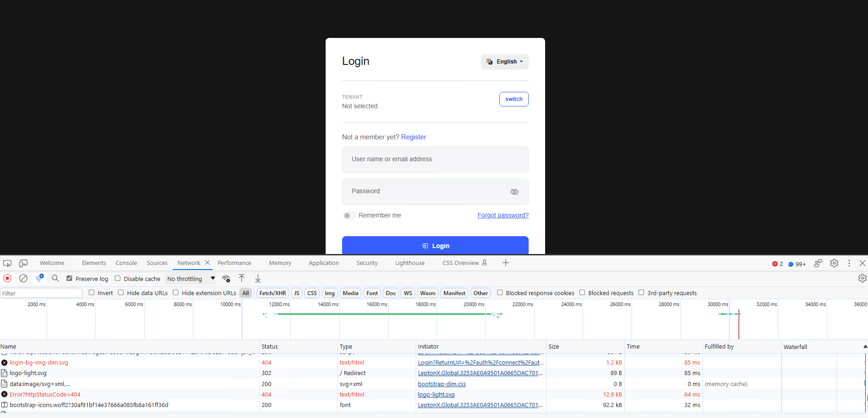
Task: Open the English language dropdown
Action: (x=504, y=62)
